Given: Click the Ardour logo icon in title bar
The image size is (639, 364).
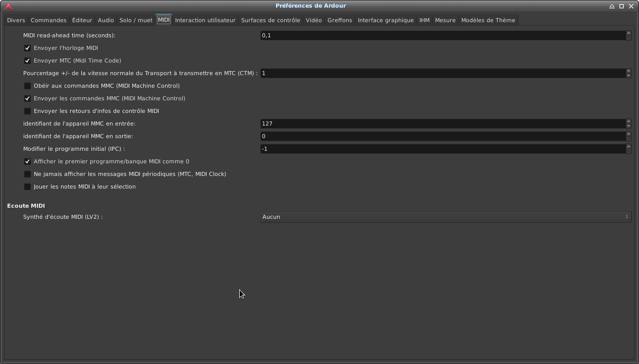Looking at the screenshot, I should pyautogui.click(x=9, y=6).
